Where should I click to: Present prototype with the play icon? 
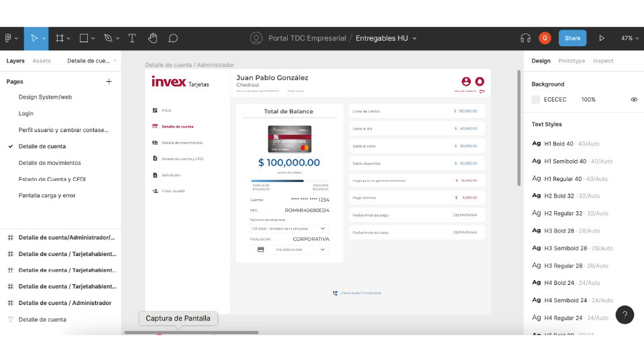[x=601, y=38]
